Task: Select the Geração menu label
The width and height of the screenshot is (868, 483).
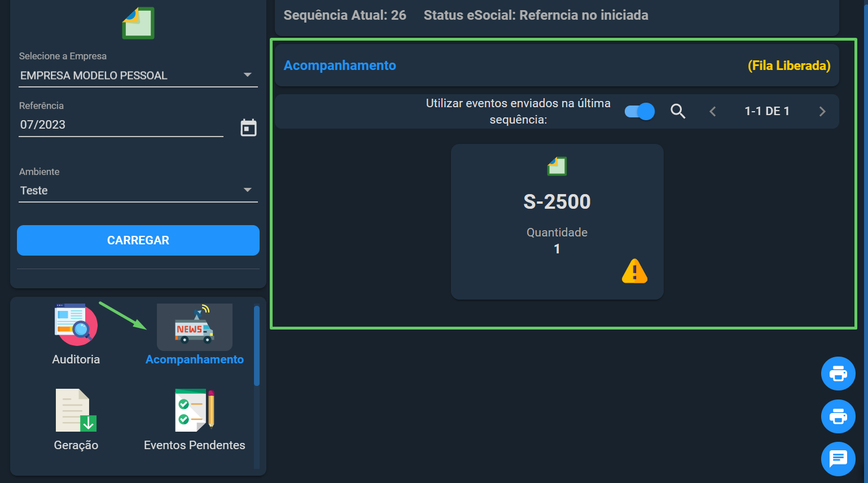Action: point(76,445)
